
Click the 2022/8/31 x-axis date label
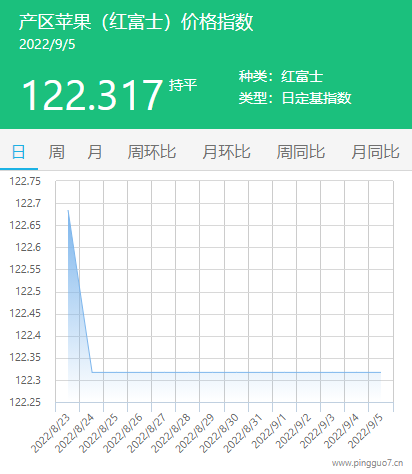243,434
